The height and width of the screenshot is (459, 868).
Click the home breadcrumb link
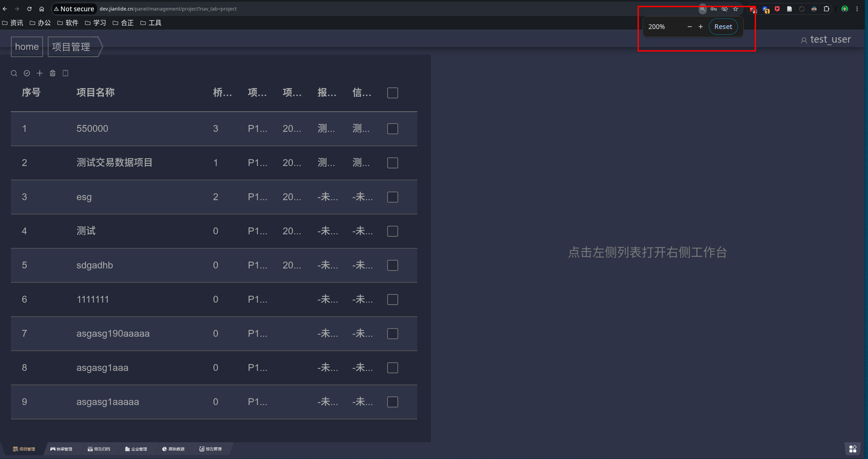(x=27, y=47)
